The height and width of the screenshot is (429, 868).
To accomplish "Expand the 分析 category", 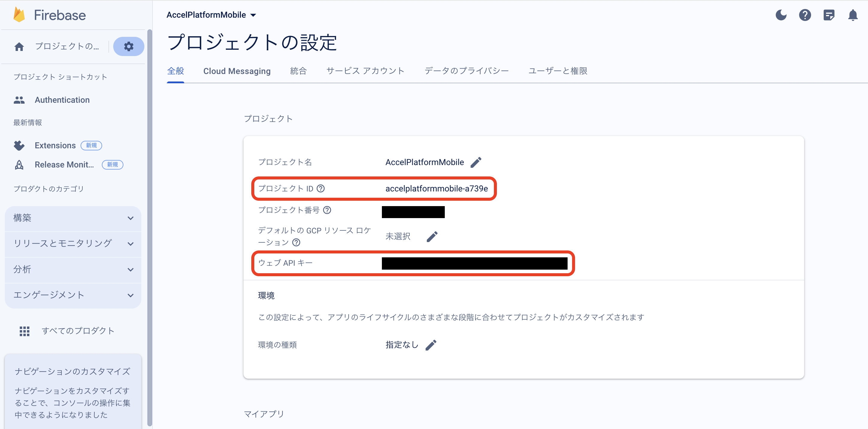I will (73, 269).
